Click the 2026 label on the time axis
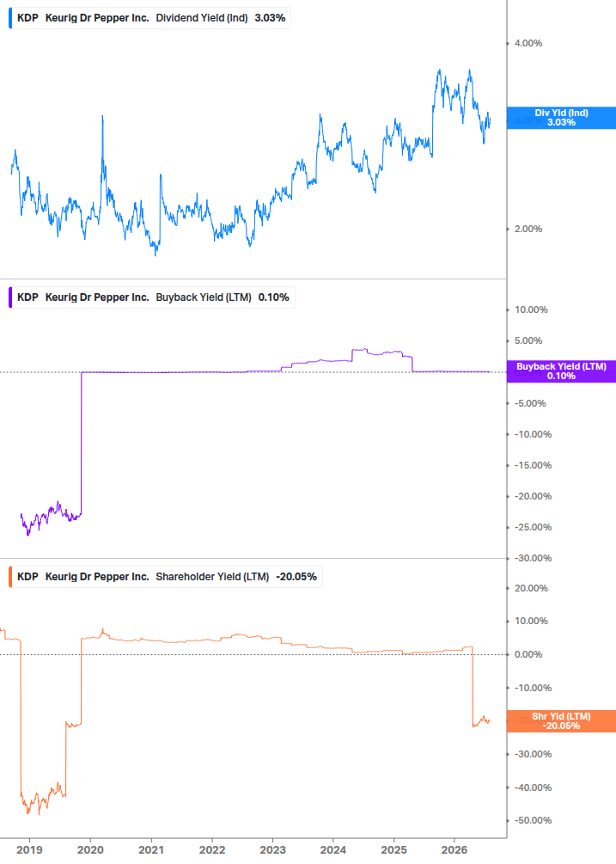Viewport: 616px width, 864px height. click(454, 850)
